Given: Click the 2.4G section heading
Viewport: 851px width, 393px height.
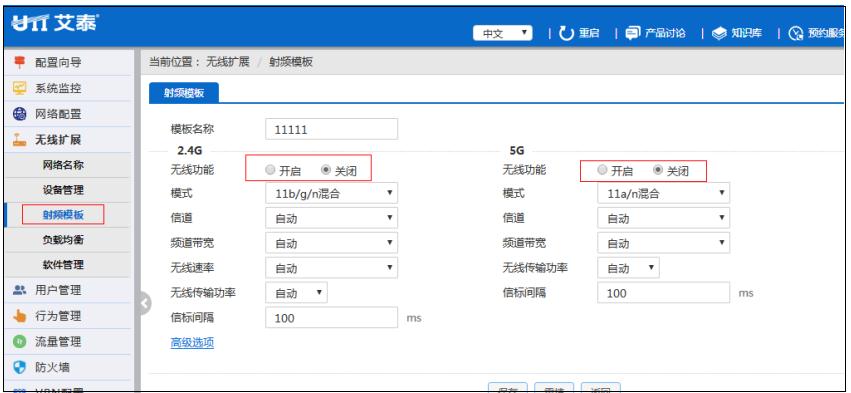Looking at the screenshot, I should tap(189, 151).
